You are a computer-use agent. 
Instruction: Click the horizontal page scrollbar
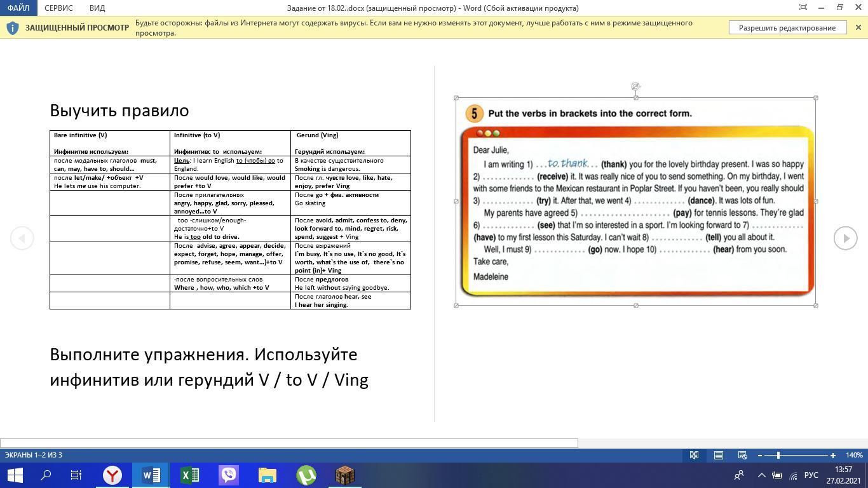[x=289, y=443]
